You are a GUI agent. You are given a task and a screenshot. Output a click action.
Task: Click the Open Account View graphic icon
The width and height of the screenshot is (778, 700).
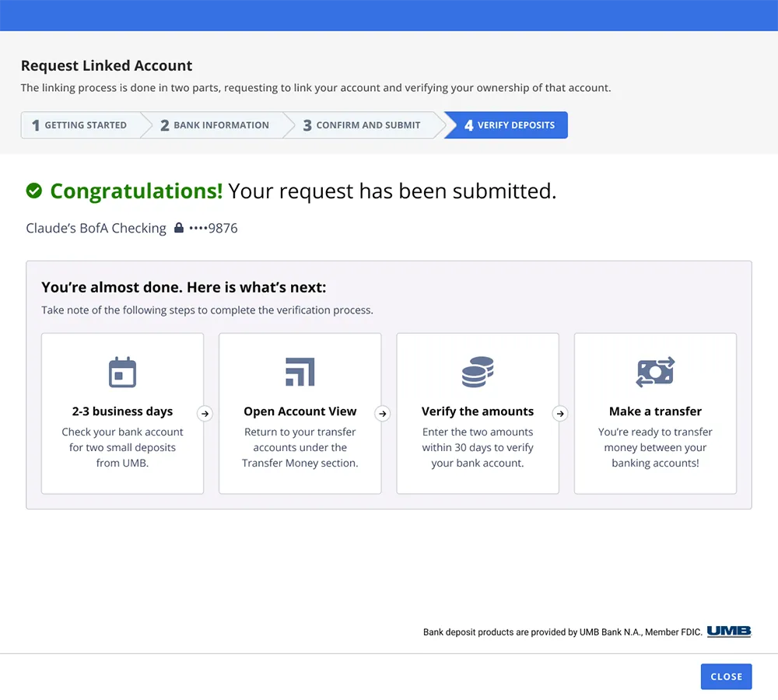(300, 372)
